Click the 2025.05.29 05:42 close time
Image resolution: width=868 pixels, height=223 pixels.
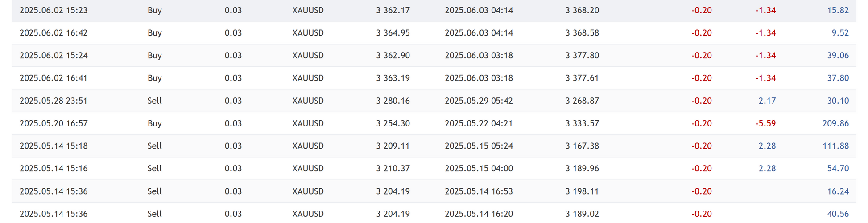pyautogui.click(x=479, y=101)
